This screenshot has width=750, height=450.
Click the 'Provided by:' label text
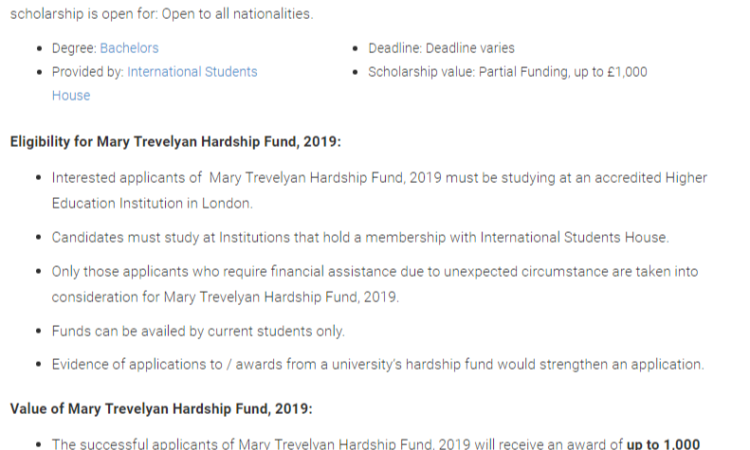point(88,72)
